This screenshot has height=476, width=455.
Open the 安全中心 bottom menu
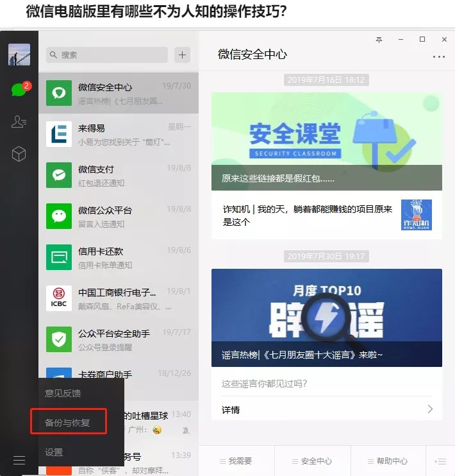click(312, 461)
